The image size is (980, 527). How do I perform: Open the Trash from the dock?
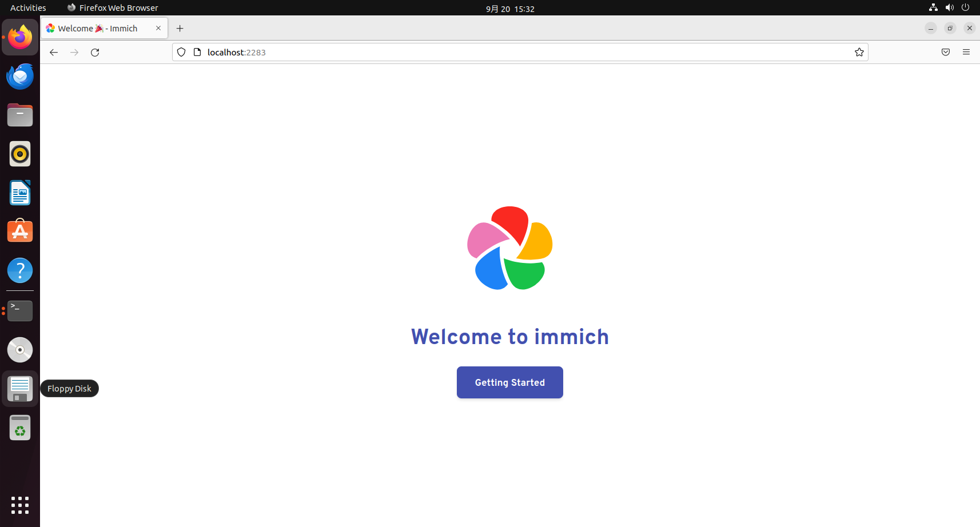tap(20, 428)
